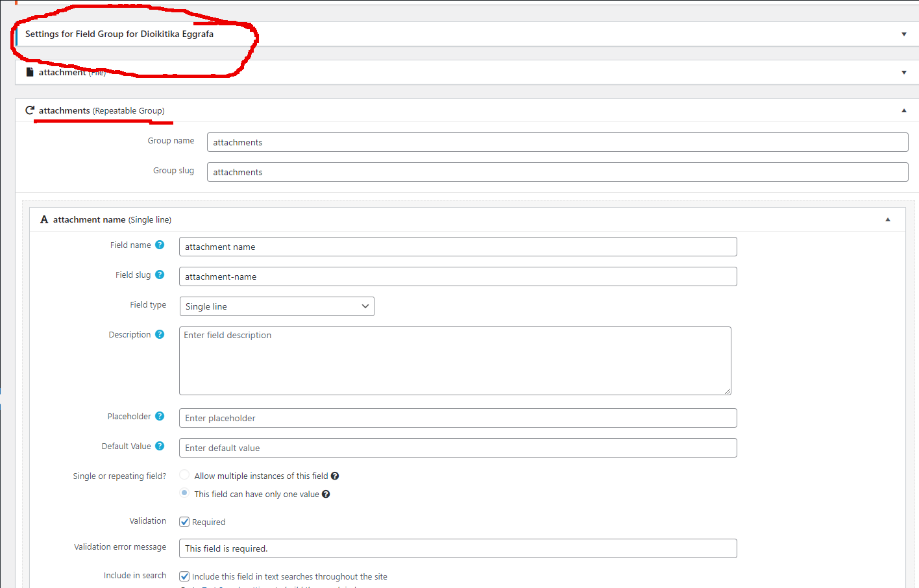Uncheck the Required validation checkbox
The width and height of the screenshot is (919, 588).
point(184,522)
